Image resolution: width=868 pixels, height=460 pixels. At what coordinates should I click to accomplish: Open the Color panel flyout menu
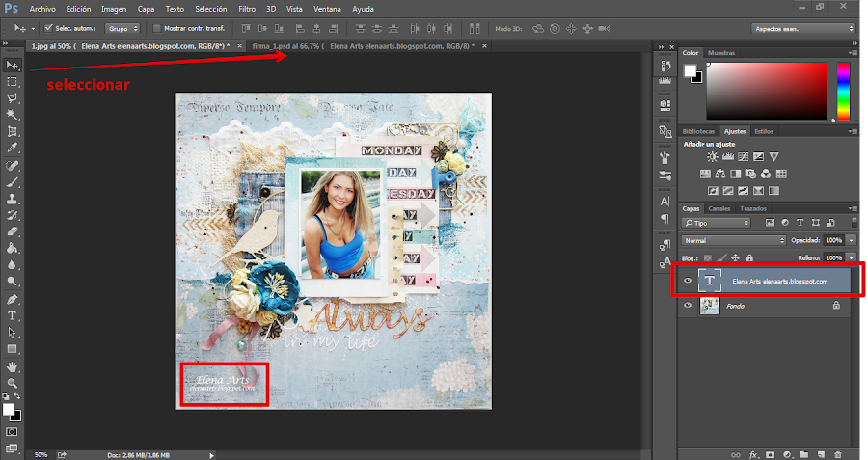pyautogui.click(x=854, y=53)
